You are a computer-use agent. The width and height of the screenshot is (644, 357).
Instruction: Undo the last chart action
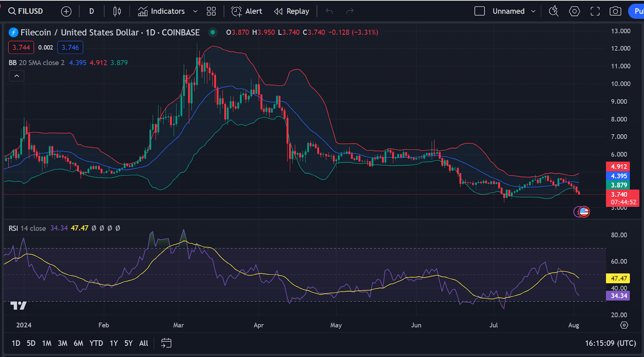329,11
